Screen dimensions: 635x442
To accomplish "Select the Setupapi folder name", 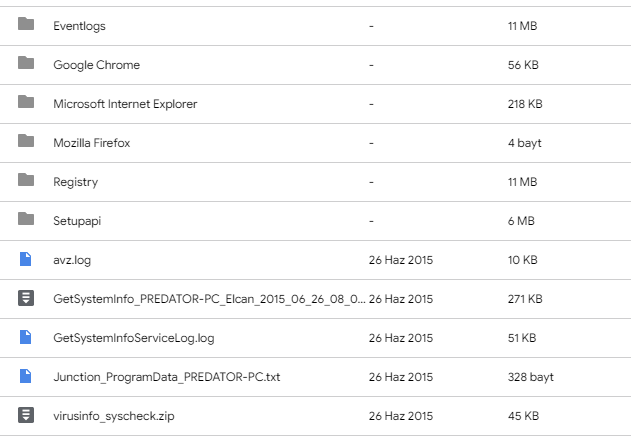I will [x=76, y=221].
